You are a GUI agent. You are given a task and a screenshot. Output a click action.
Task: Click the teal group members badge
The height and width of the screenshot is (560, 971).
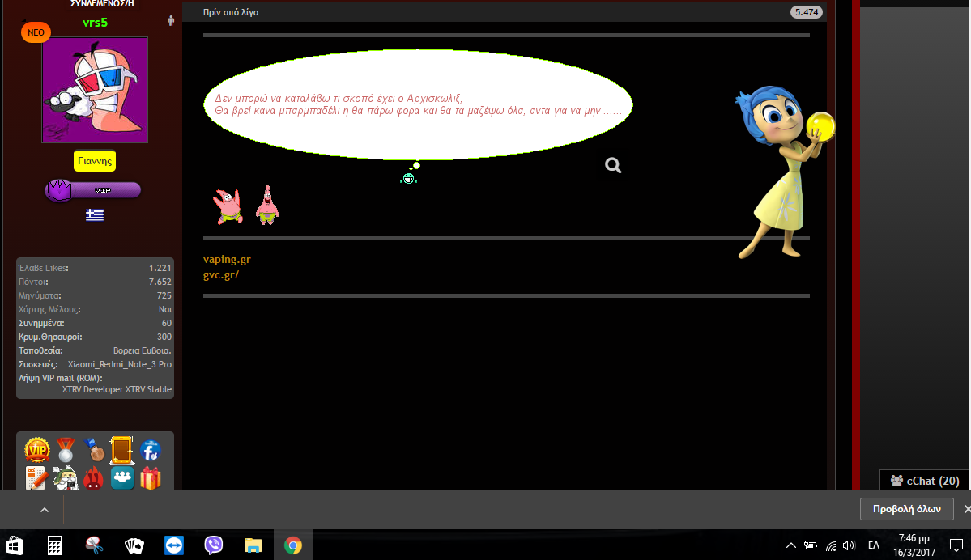click(x=122, y=478)
